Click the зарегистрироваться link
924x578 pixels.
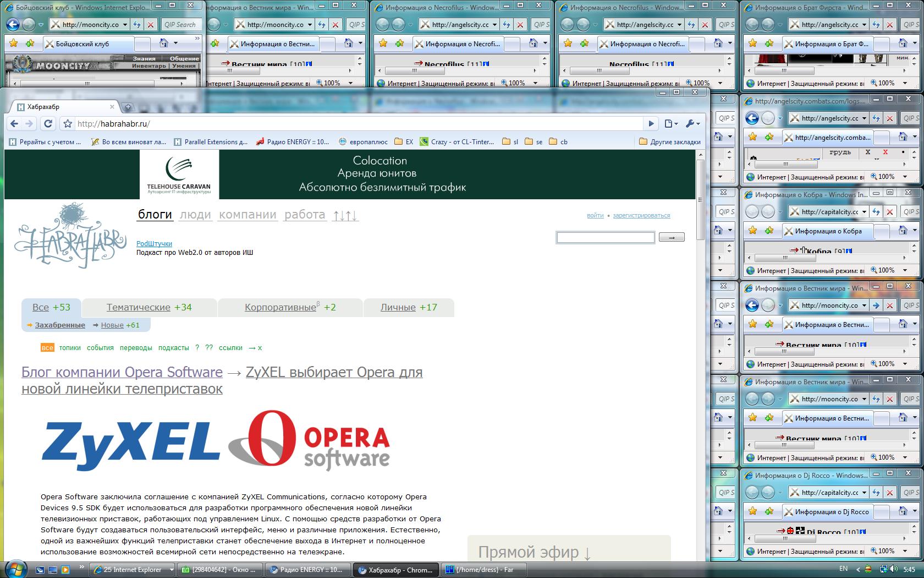coord(641,215)
